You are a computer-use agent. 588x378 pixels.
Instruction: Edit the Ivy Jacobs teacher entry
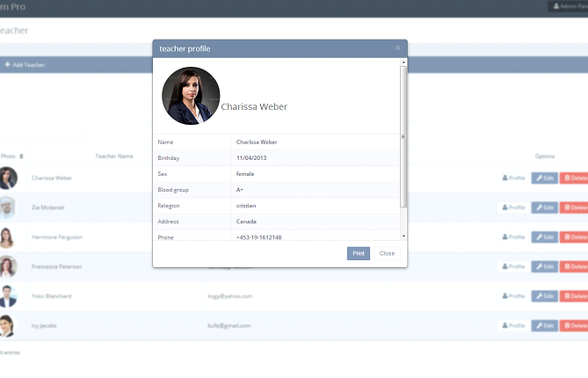544,325
